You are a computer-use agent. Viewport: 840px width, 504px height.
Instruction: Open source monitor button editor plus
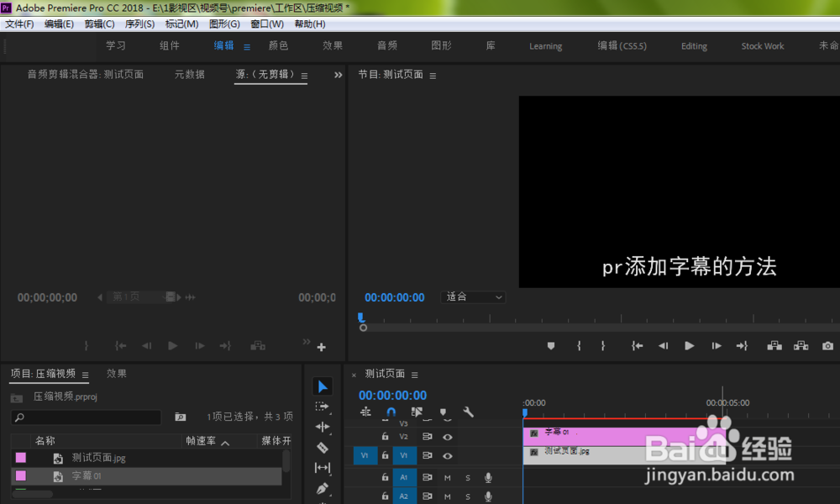(322, 347)
